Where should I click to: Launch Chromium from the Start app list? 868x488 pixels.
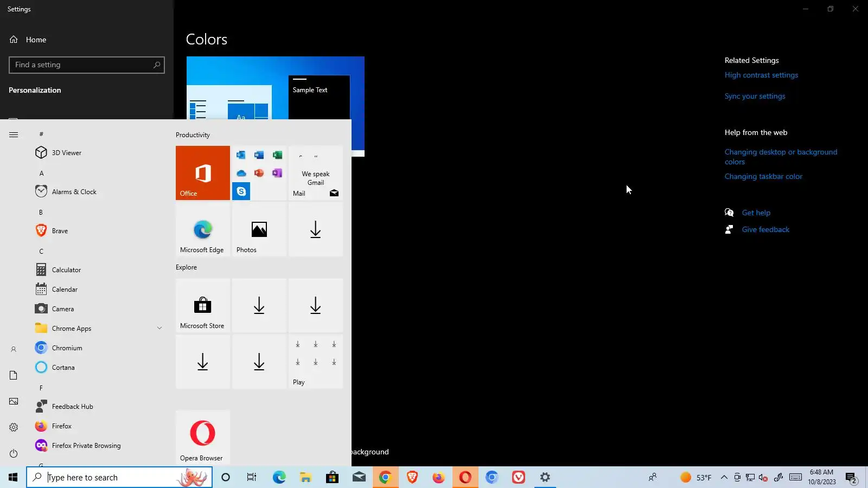pyautogui.click(x=98, y=348)
